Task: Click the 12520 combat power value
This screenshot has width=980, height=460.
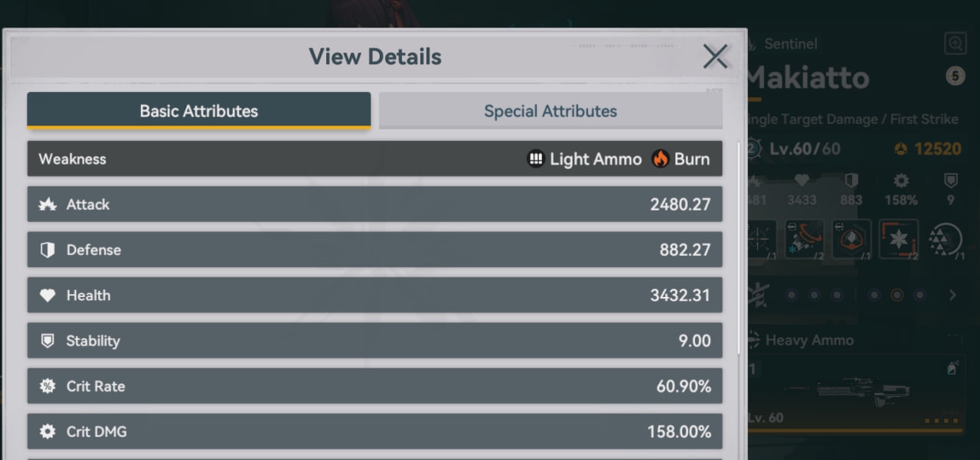Action: coord(937,148)
